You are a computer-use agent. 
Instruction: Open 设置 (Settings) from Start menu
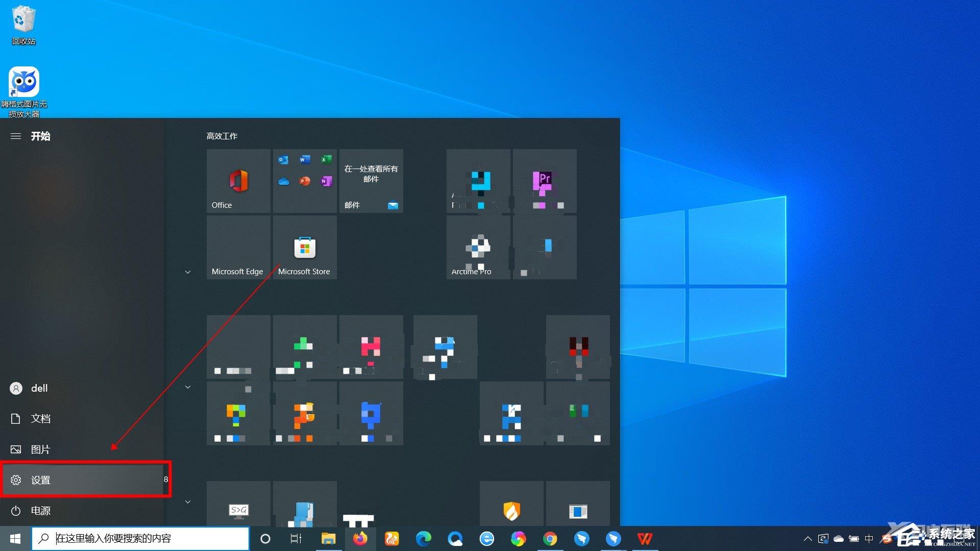(41, 480)
